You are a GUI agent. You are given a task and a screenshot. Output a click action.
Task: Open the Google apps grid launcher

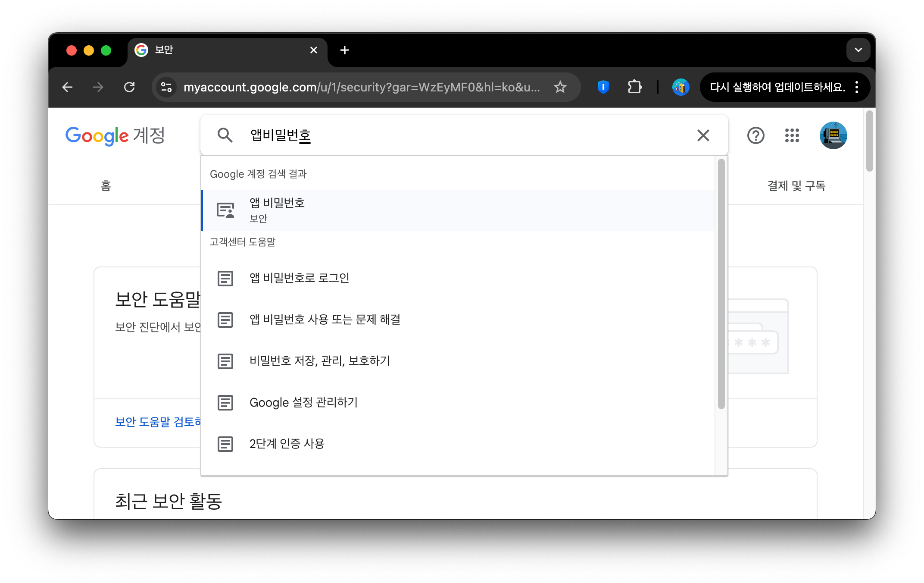[792, 135]
